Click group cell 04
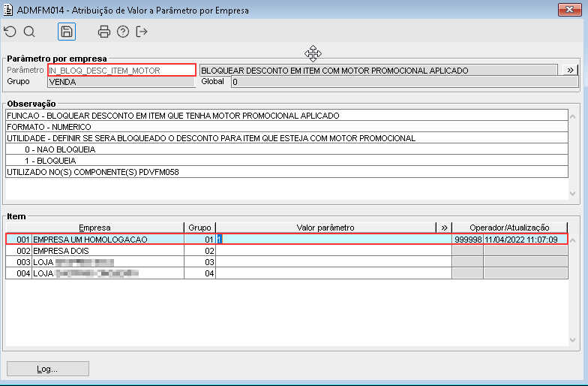 tap(199, 273)
